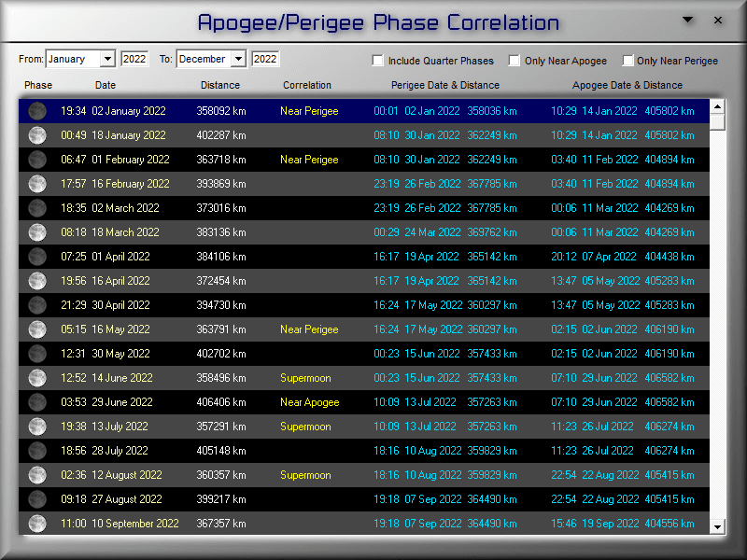747x560 pixels.
Task: Click the From year field showing 2022
Action: pos(134,59)
